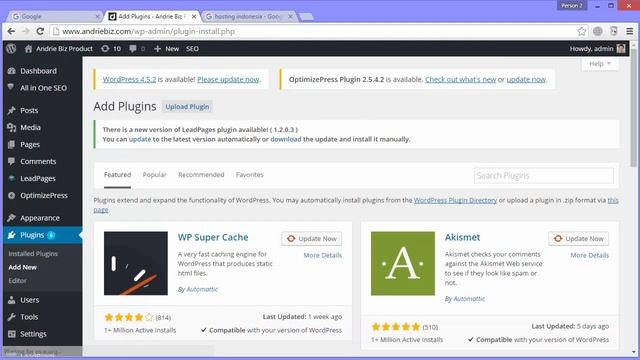640x360 pixels.
Task: Click the WP Super Cache thumbnail image
Action: [136, 263]
